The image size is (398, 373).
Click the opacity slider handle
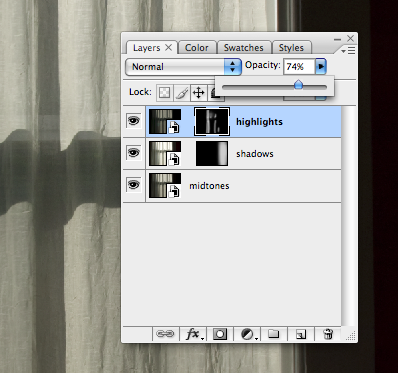coord(298,85)
